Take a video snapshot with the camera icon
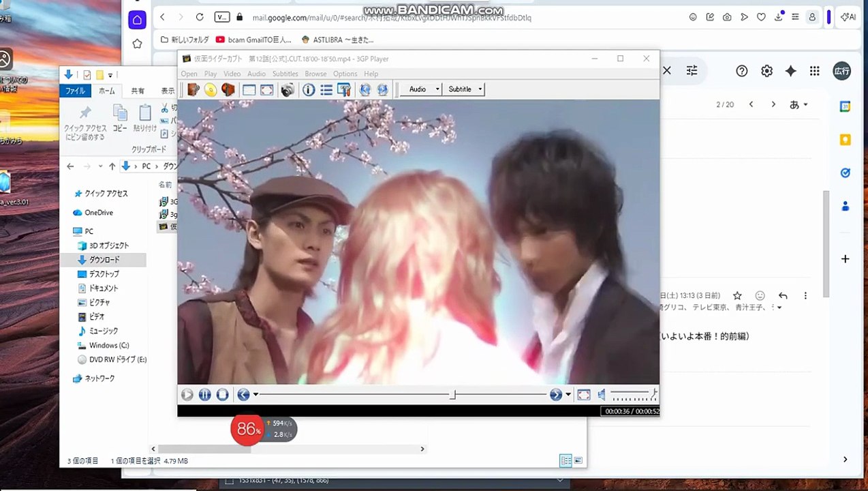868x491 pixels. pyautogui.click(x=288, y=89)
